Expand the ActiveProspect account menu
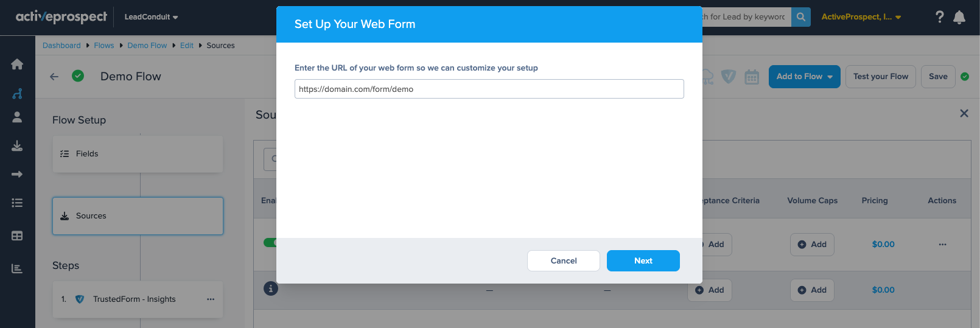Image resolution: width=980 pixels, height=328 pixels. 861,17
